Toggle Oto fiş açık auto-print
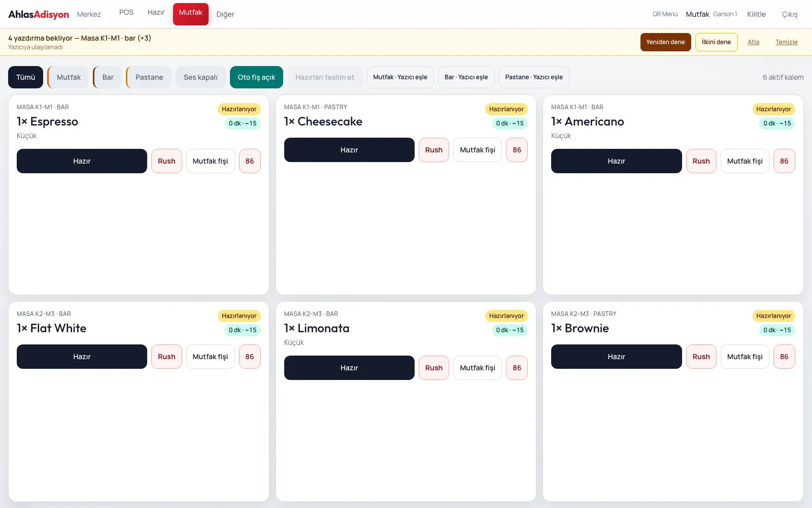 click(256, 77)
